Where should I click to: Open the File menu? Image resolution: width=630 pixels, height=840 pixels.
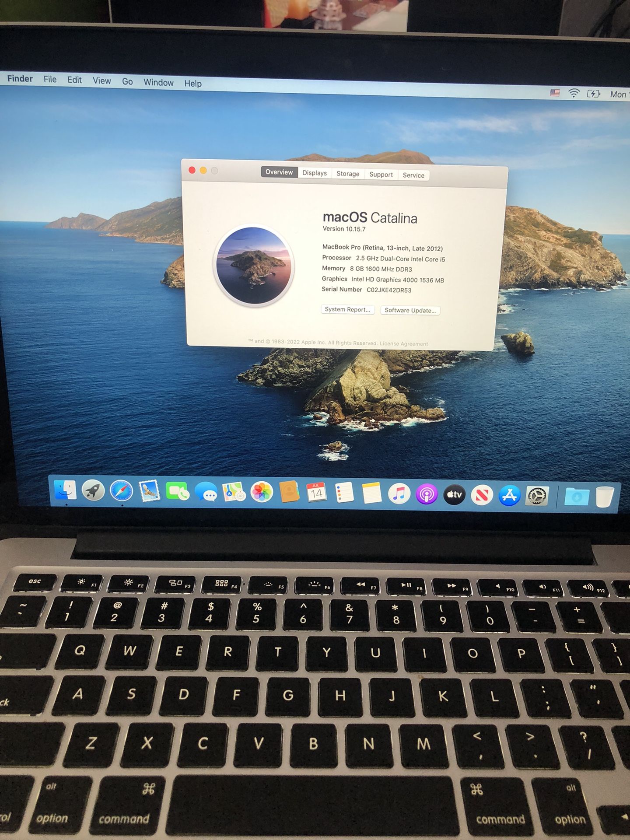point(50,79)
